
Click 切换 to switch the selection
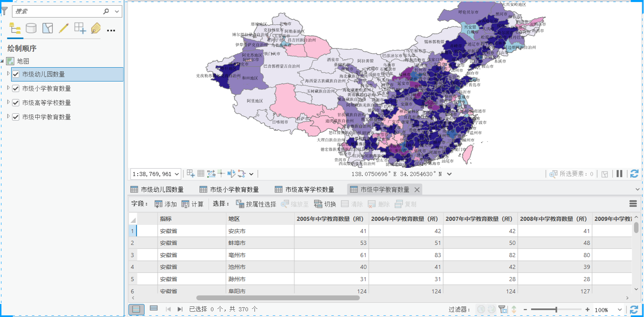(325, 204)
